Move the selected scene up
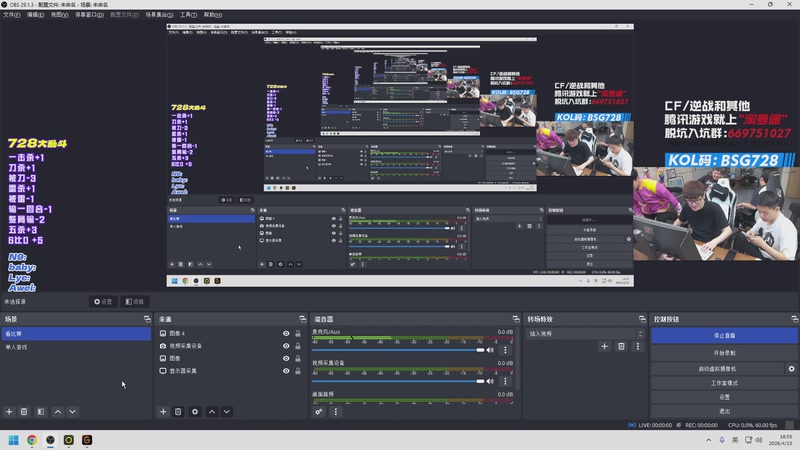800x450 pixels. (58, 411)
